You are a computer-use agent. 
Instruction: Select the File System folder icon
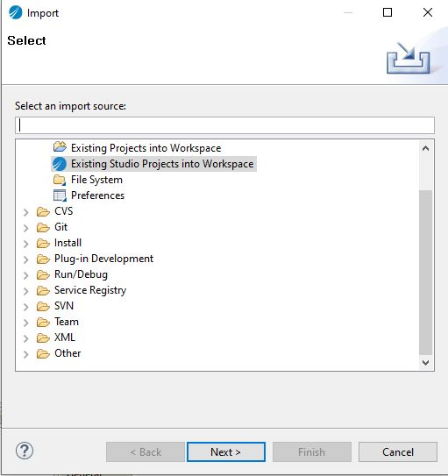(x=60, y=180)
